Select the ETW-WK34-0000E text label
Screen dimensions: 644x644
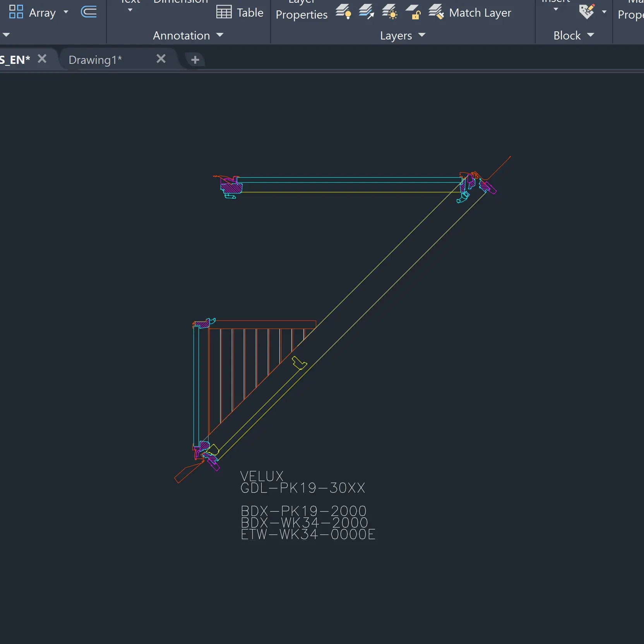308,534
